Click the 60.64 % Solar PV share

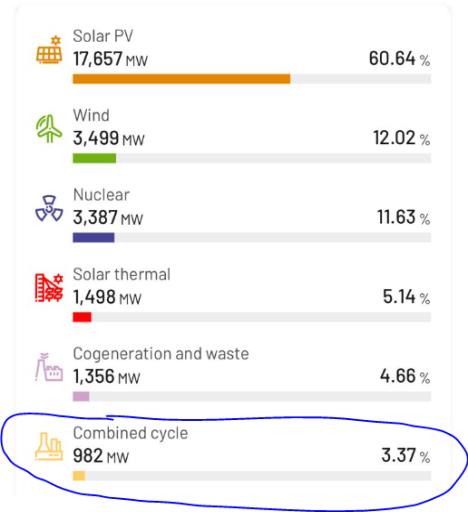(x=399, y=59)
